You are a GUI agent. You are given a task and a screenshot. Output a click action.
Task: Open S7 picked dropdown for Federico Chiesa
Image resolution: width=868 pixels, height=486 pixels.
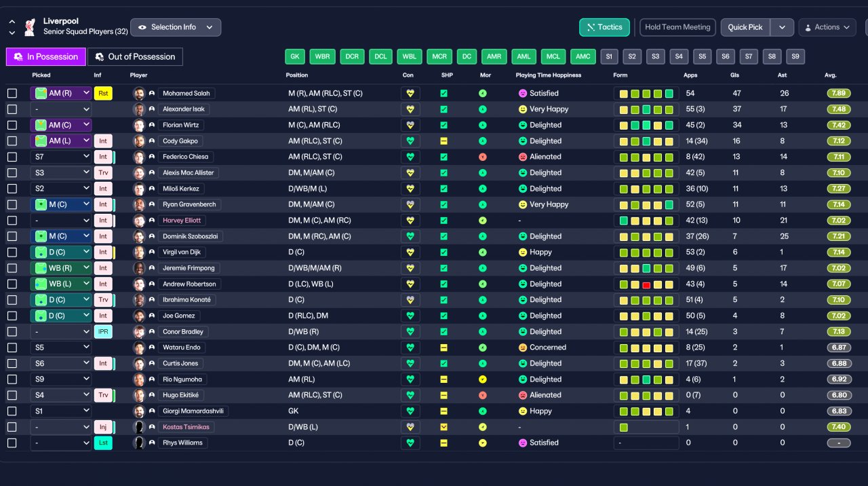[61, 157]
